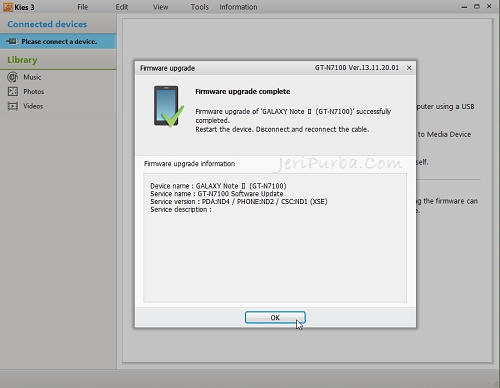500x388 pixels.
Task: Open the Videos library entry label
Action: coord(33,106)
